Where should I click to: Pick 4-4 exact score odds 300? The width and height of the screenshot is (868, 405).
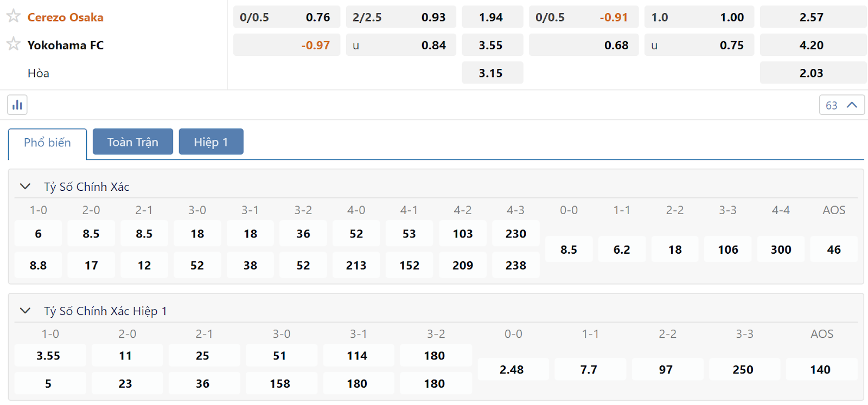click(x=781, y=249)
